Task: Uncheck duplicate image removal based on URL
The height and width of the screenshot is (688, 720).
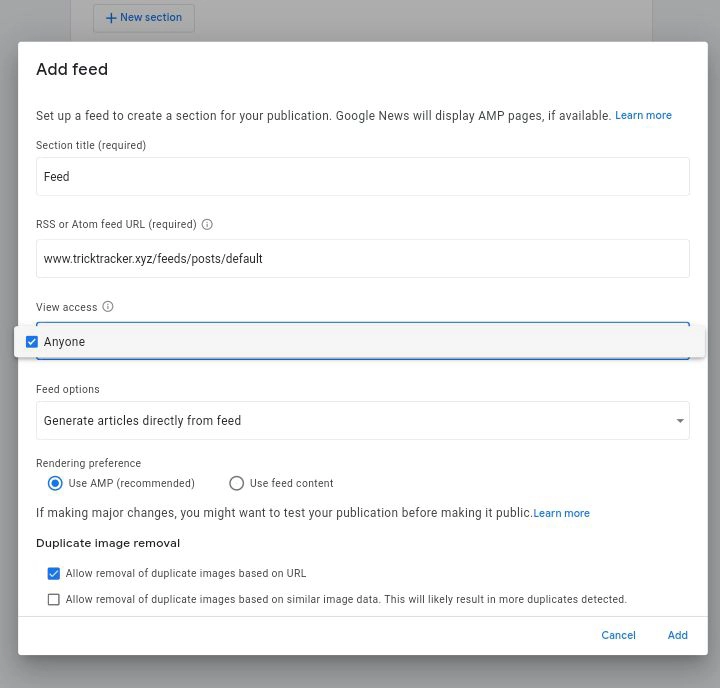Action: tap(54, 574)
